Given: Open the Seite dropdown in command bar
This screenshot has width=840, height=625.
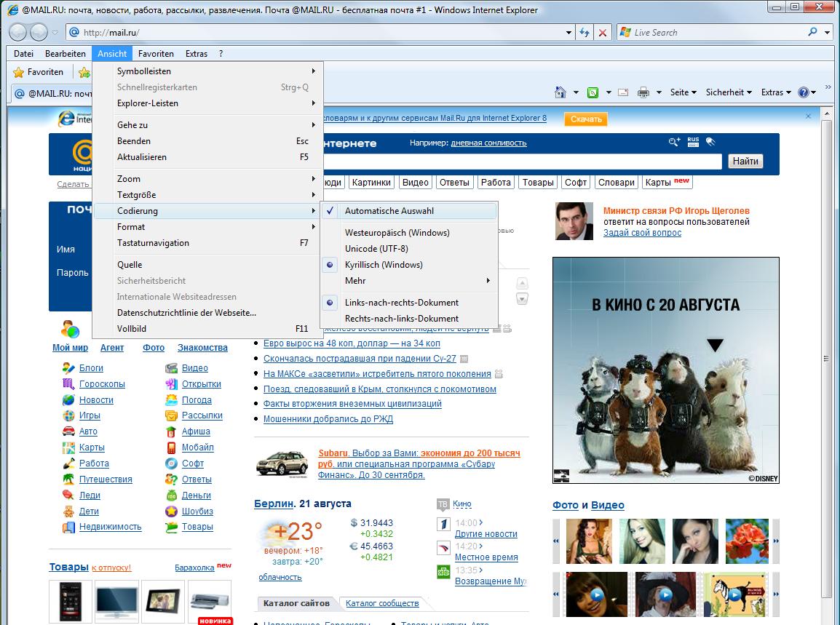Looking at the screenshot, I should click(x=683, y=92).
